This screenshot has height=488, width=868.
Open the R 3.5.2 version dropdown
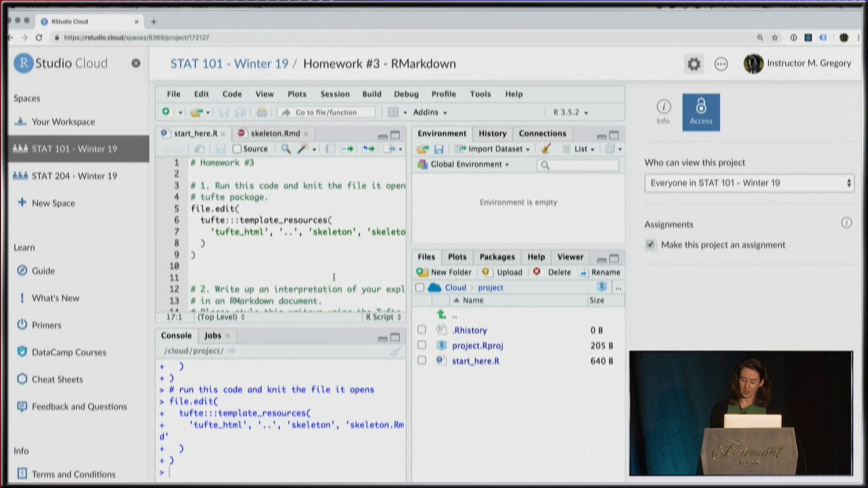point(571,112)
